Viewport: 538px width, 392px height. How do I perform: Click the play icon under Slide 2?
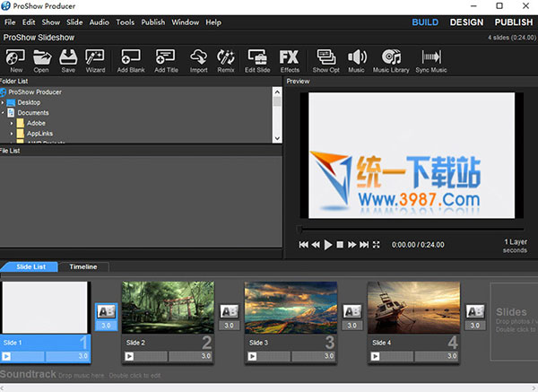[129, 356]
